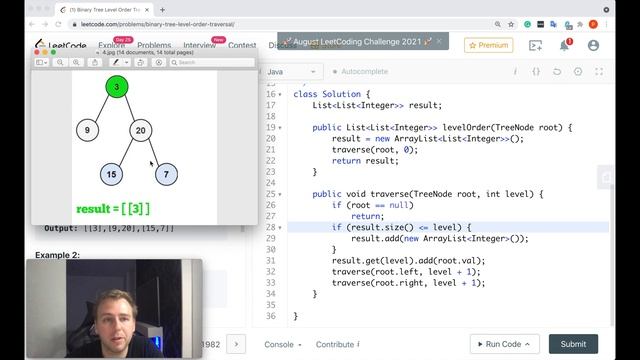Collapse the if block on line 28

tap(280, 227)
